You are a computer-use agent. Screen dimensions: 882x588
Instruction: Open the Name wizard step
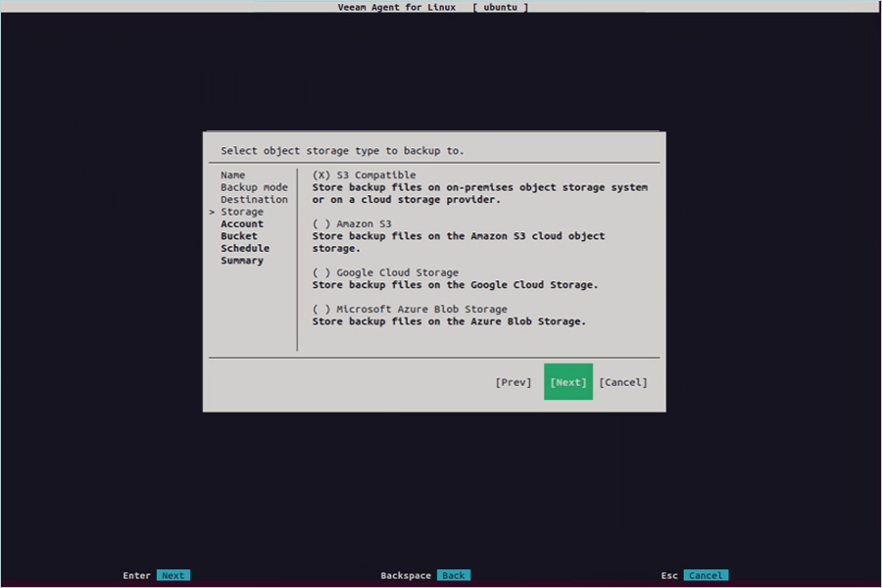[x=233, y=175]
